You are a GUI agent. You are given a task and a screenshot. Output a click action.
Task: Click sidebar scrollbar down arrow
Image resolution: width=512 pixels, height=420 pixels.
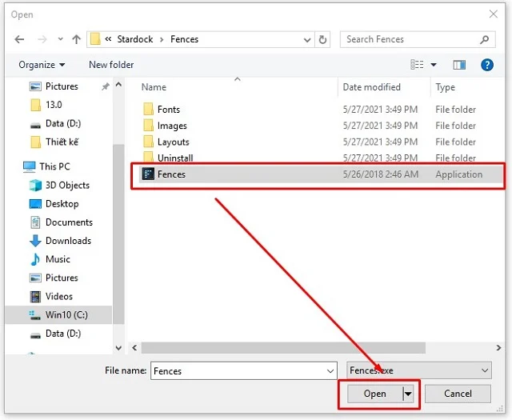[118, 348]
